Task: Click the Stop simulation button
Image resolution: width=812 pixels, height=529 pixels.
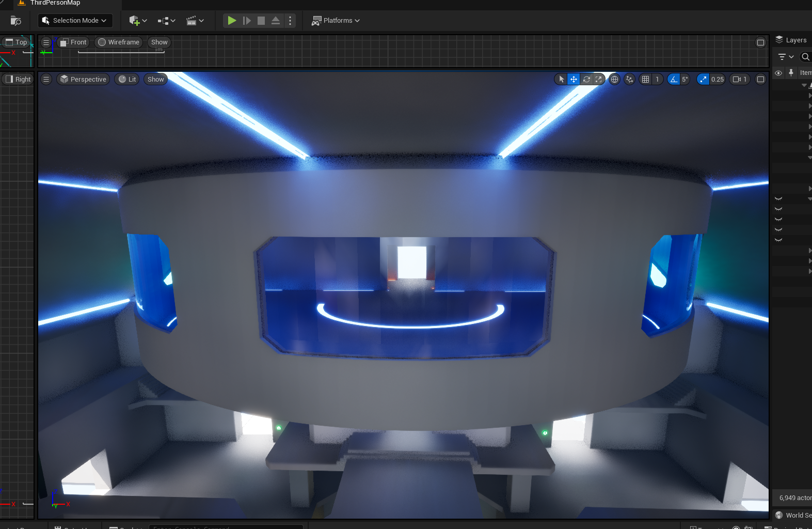Action: point(261,21)
